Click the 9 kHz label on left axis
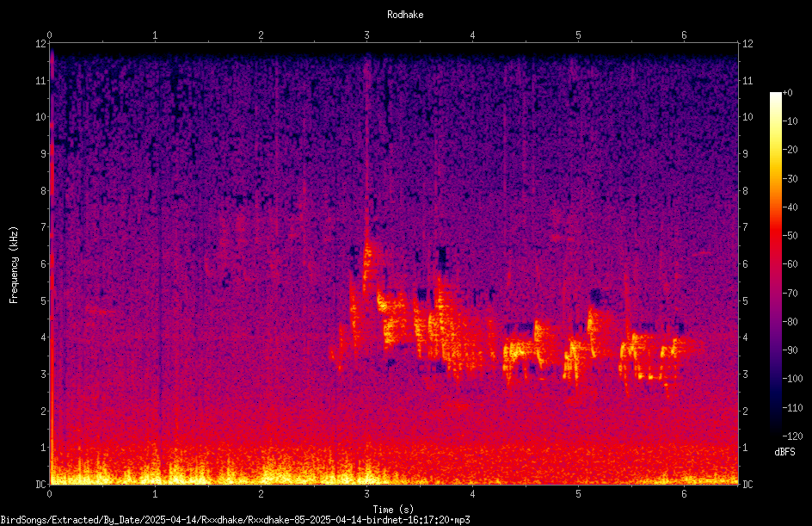The image size is (812, 526). pyautogui.click(x=44, y=153)
